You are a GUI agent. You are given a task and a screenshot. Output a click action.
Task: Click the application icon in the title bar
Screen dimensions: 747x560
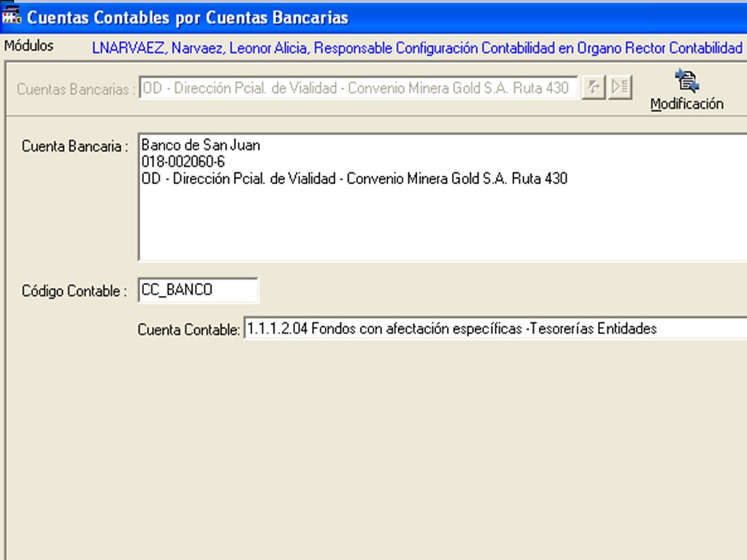coord(11,16)
